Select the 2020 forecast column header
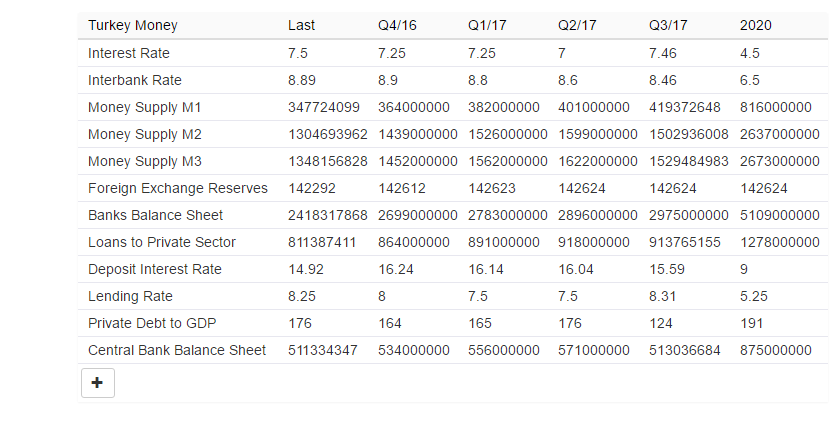The image size is (829, 425). click(755, 25)
